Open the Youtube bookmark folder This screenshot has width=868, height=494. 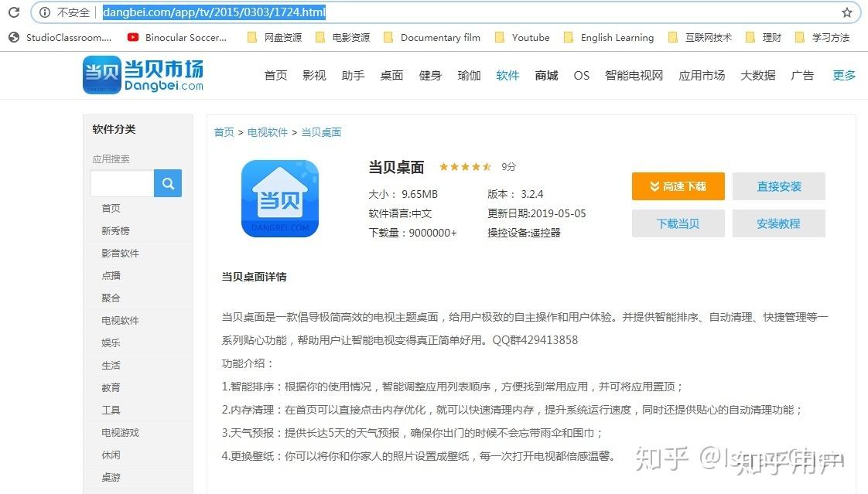click(522, 38)
